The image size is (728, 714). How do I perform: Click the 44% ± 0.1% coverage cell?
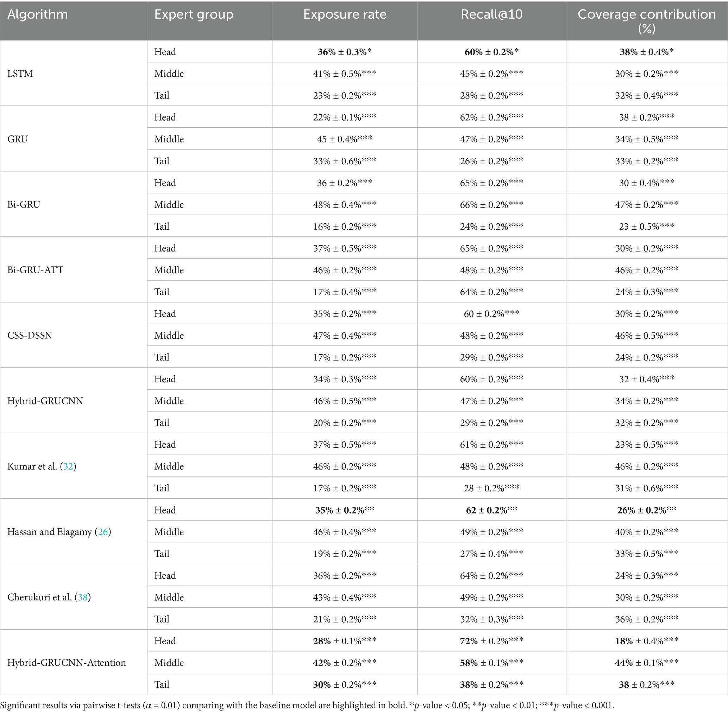click(x=647, y=663)
